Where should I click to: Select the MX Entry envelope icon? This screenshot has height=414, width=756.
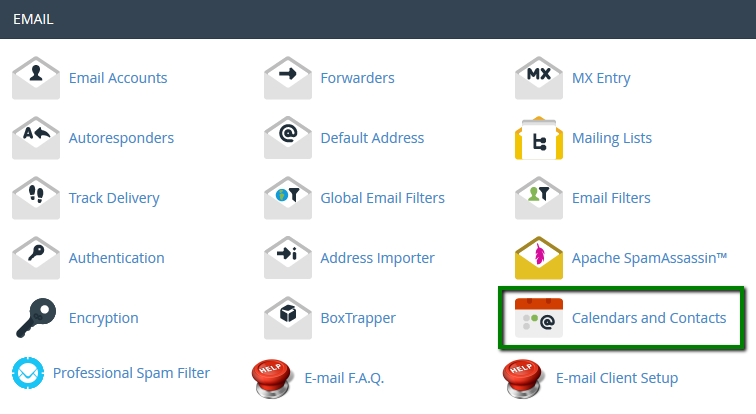[539, 78]
